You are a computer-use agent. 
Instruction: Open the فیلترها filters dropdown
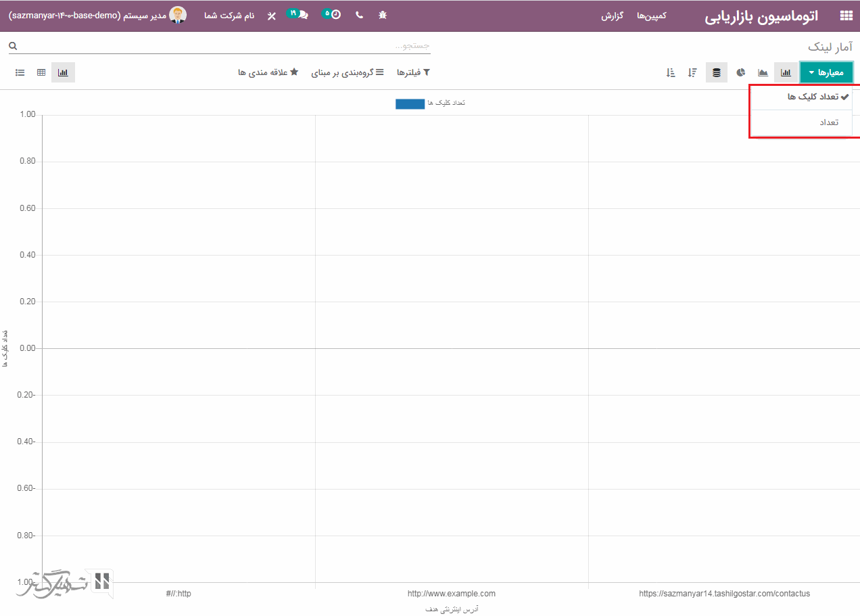pos(413,72)
